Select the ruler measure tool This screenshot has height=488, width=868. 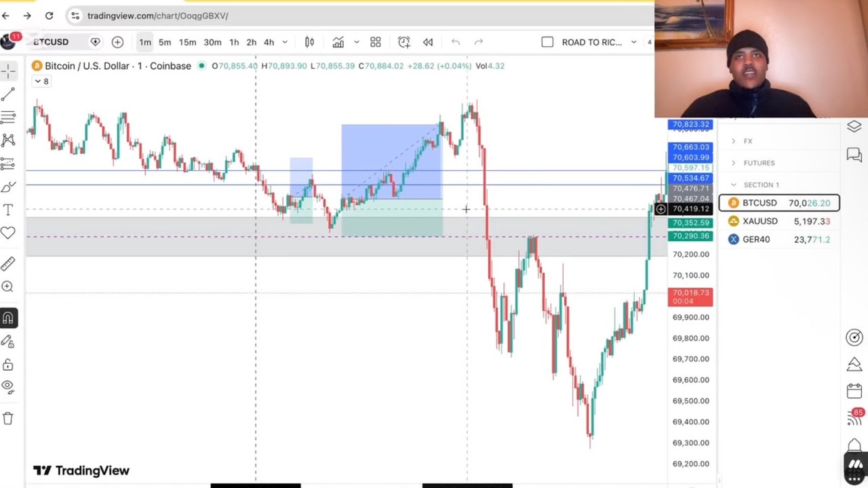coord(8,264)
